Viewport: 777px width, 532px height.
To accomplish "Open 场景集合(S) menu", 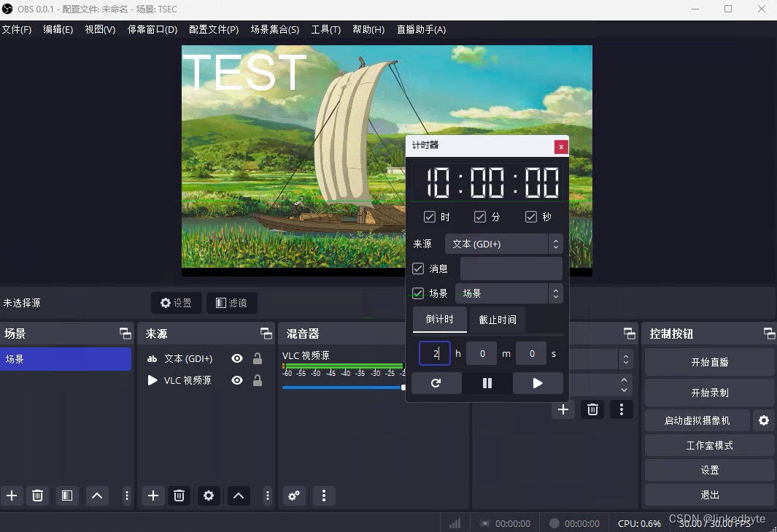I will click(x=275, y=29).
